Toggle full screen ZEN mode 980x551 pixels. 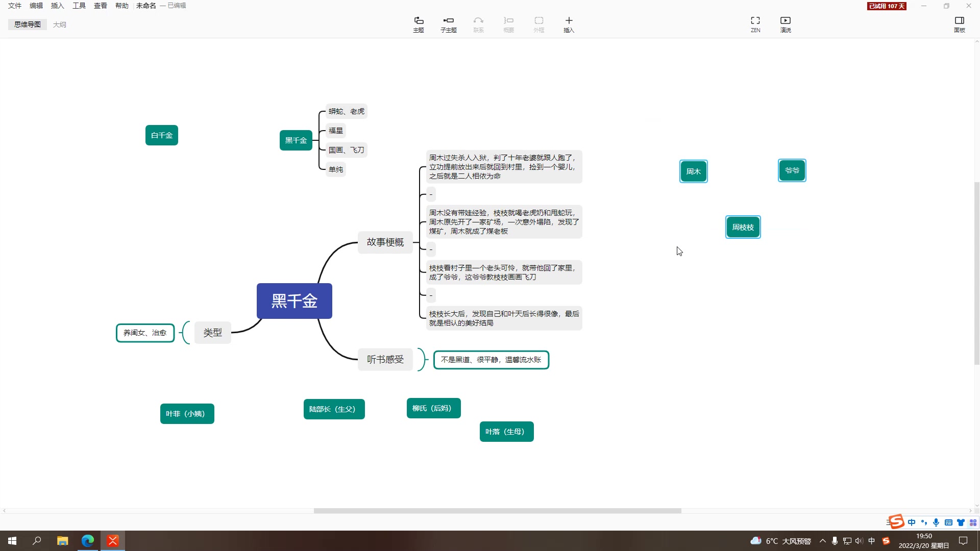pyautogui.click(x=756, y=23)
